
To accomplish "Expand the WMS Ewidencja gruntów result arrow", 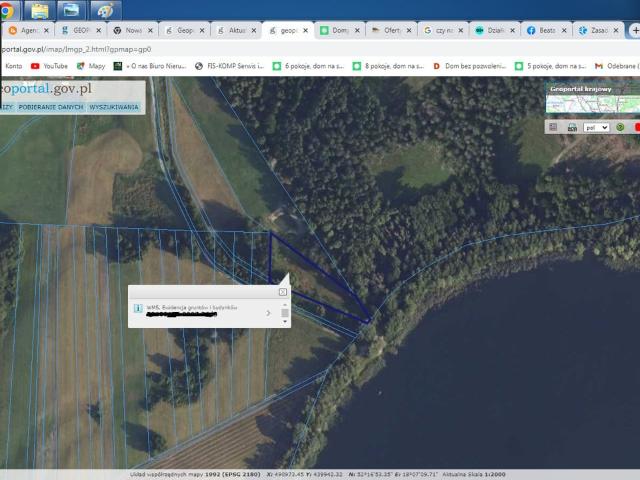I will 268,313.
